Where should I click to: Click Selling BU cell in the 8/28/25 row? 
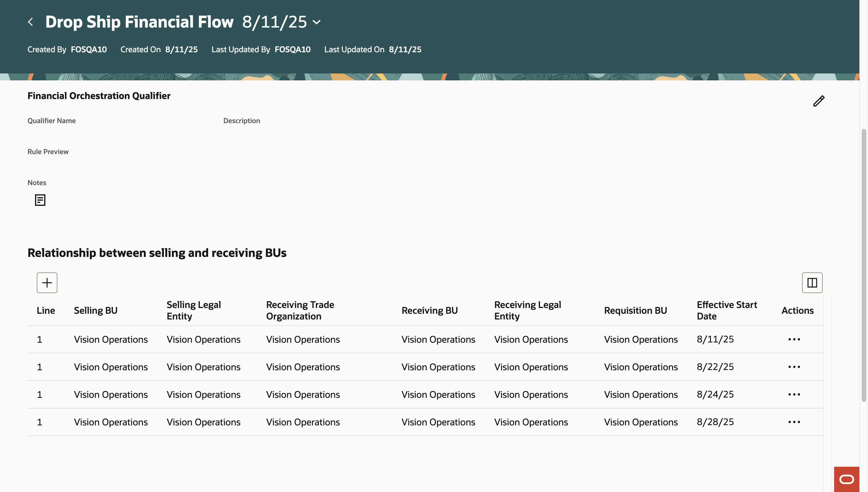point(111,422)
